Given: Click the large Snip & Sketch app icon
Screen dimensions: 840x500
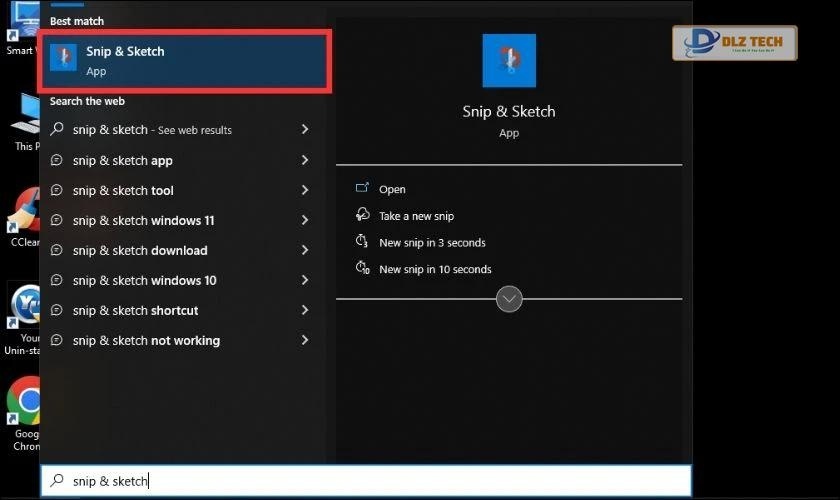Looking at the screenshot, I should point(509,61).
